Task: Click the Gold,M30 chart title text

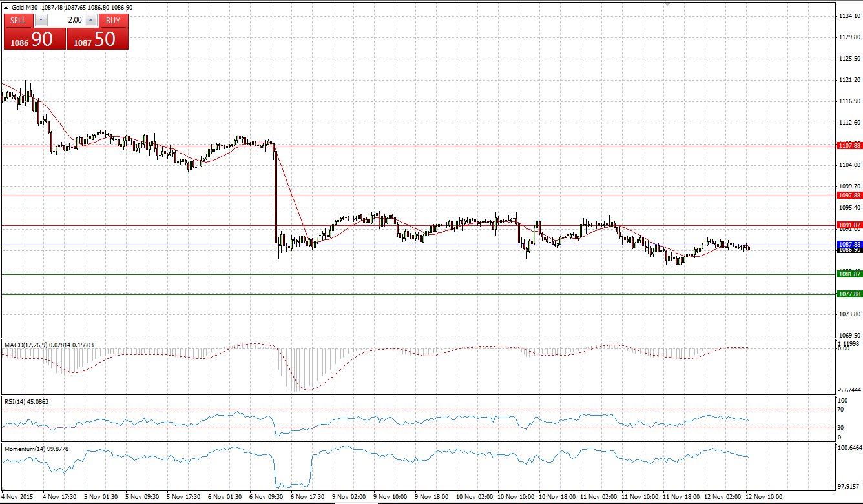Action: coord(25,7)
